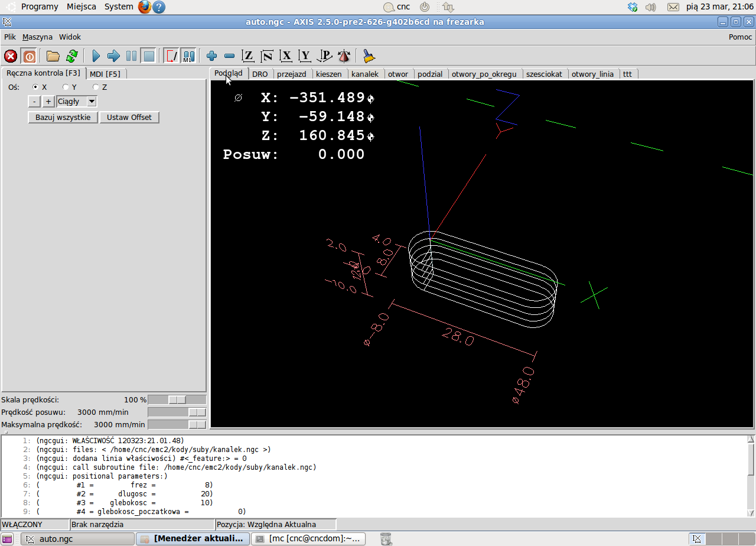Jog positive with plus button
The width and height of the screenshot is (756, 546).
tap(48, 102)
